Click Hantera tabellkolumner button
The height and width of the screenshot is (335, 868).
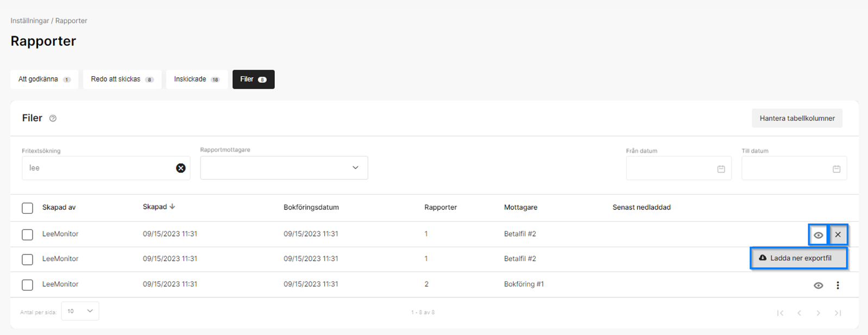pyautogui.click(x=797, y=118)
